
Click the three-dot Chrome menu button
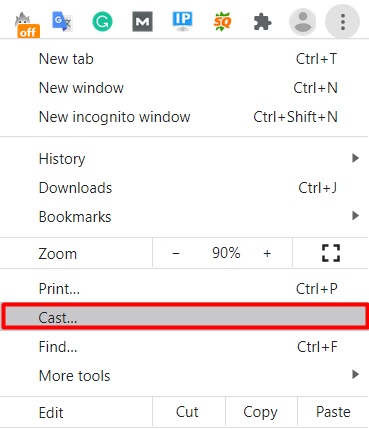coord(342,22)
